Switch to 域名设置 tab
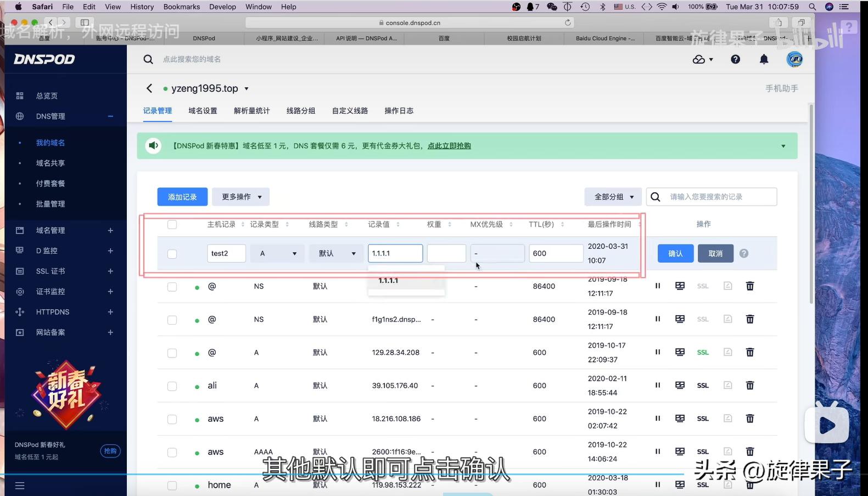868x496 pixels. pos(203,110)
